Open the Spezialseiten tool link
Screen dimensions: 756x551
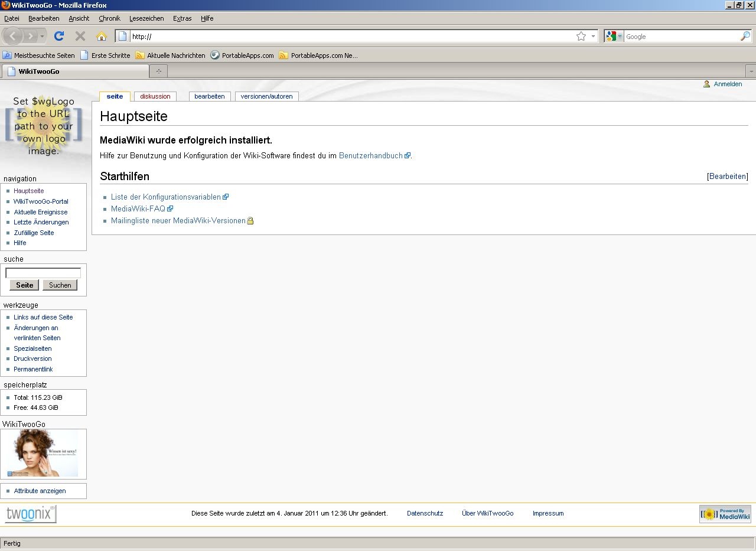[x=33, y=348]
